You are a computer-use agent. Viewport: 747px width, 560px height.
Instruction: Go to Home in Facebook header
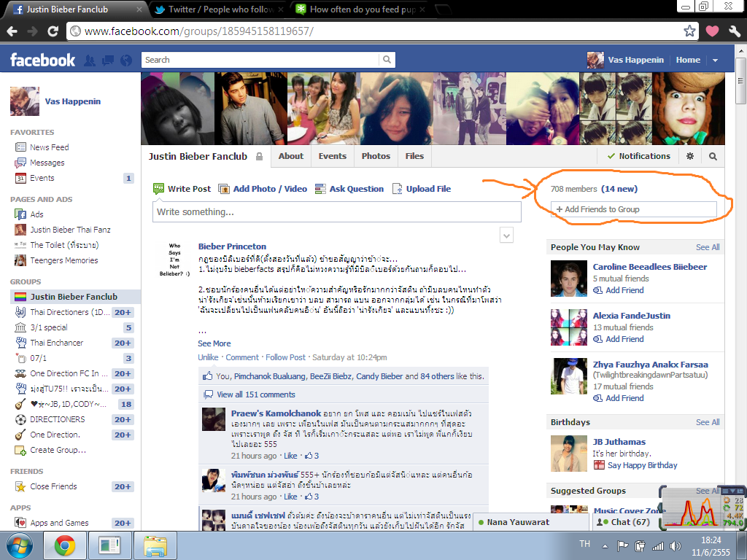click(x=688, y=60)
